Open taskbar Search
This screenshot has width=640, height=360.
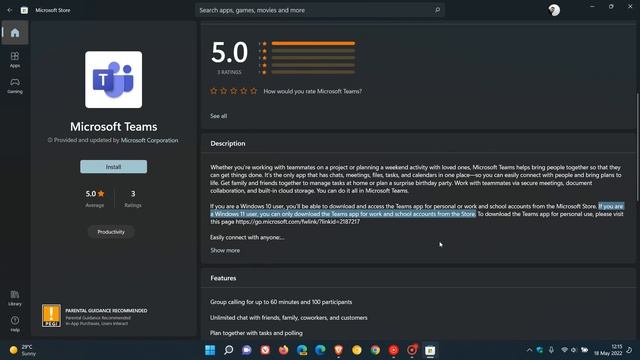(229, 350)
